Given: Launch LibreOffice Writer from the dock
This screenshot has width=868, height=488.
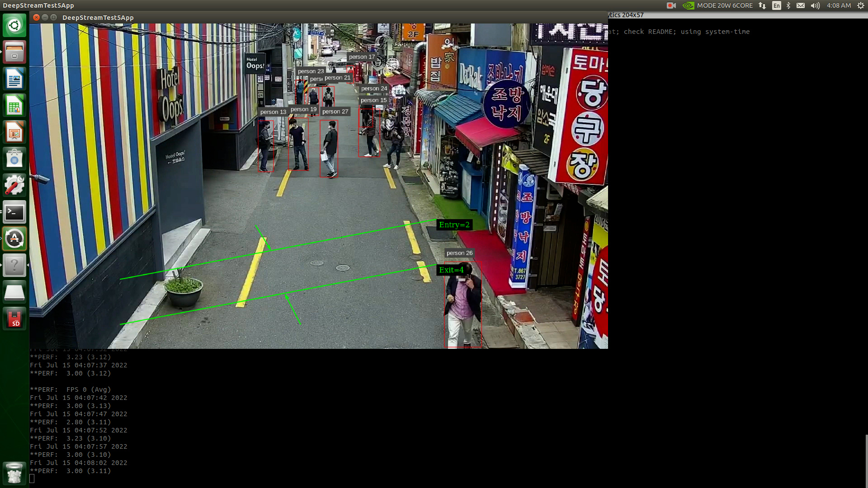Looking at the screenshot, I should click(x=14, y=79).
